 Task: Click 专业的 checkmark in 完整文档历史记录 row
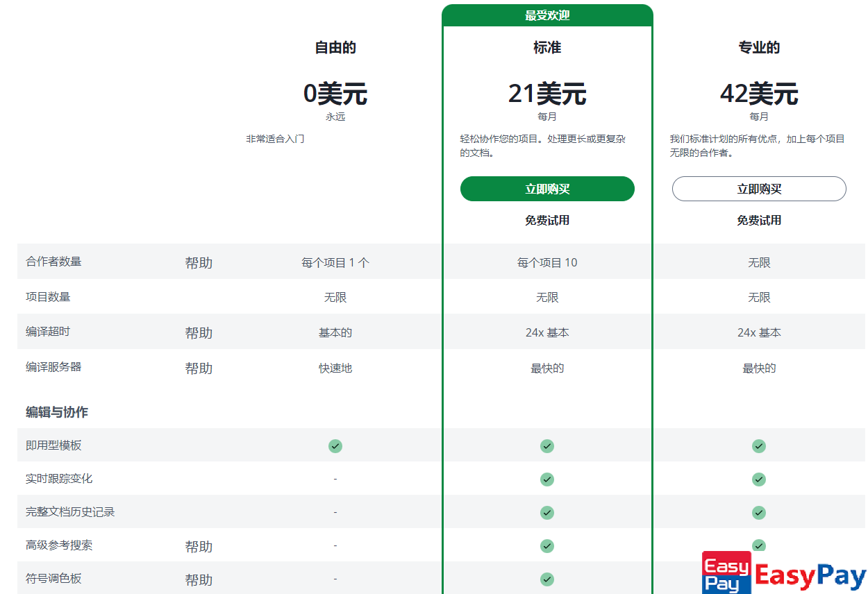(x=759, y=512)
